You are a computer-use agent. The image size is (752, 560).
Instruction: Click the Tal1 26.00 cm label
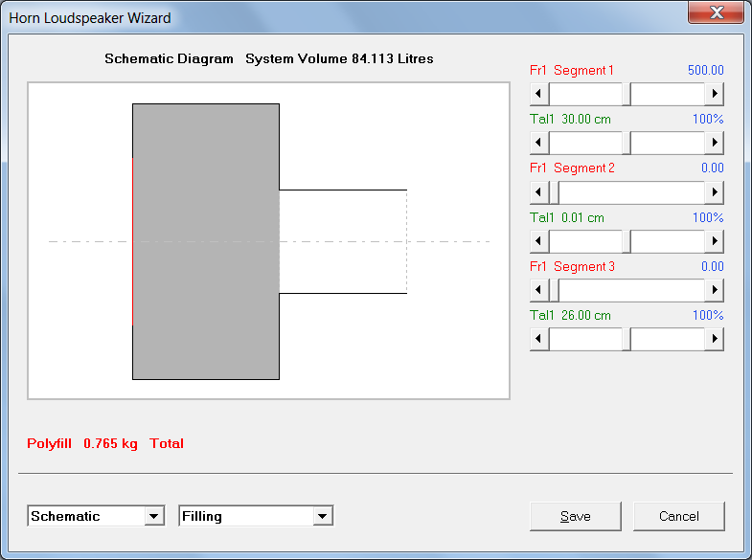point(570,316)
